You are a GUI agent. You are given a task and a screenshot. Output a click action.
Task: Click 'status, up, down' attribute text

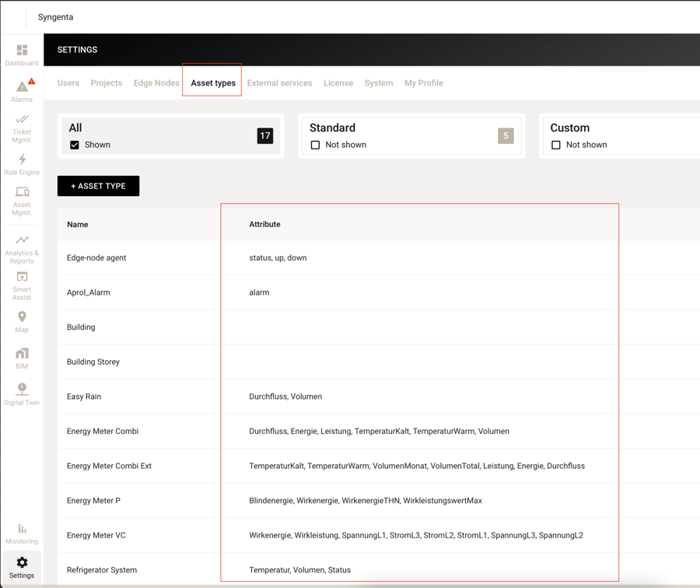(x=278, y=257)
